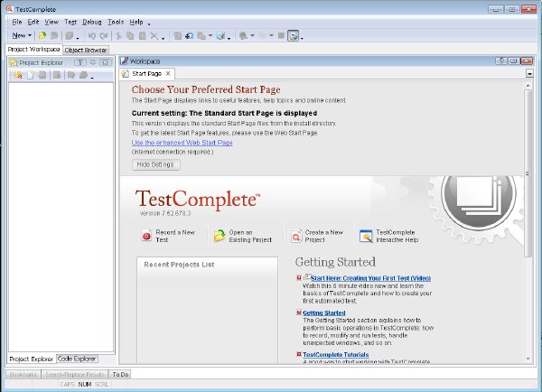Switch to the Code Explorer tab
The height and width of the screenshot is (392, 542).
tap(77, 359)
